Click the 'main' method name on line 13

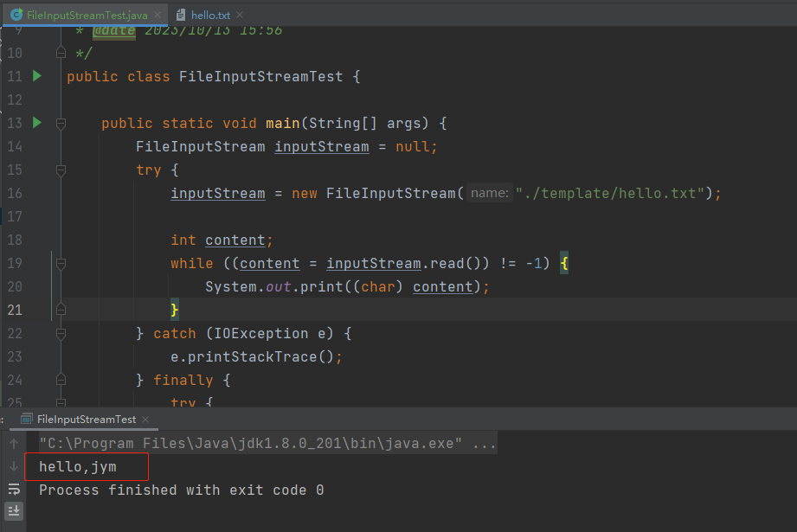point(283,123)
